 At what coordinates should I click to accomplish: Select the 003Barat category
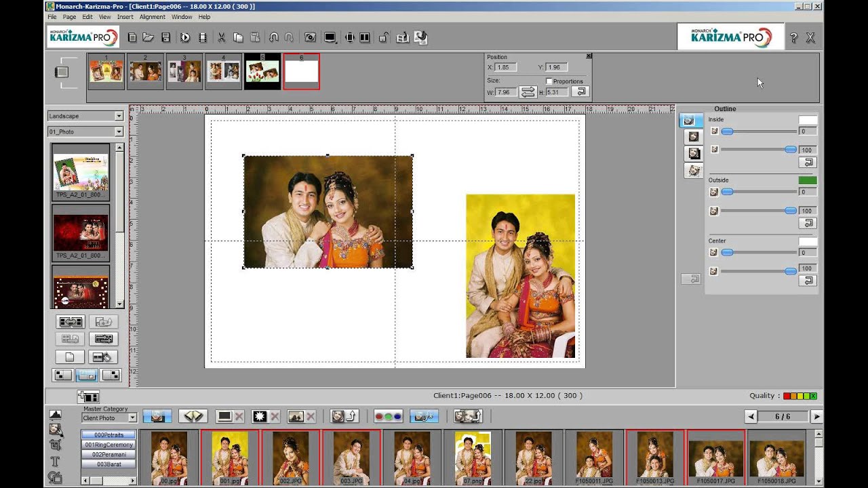pos(108,464)
